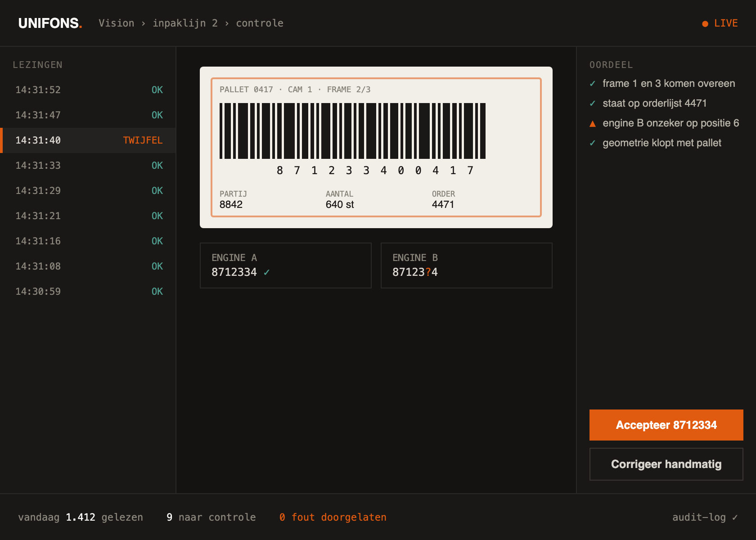The image size is (756, 540).
Task: Select the 14:31:16 OK reading
Action: tap(89, 241)
